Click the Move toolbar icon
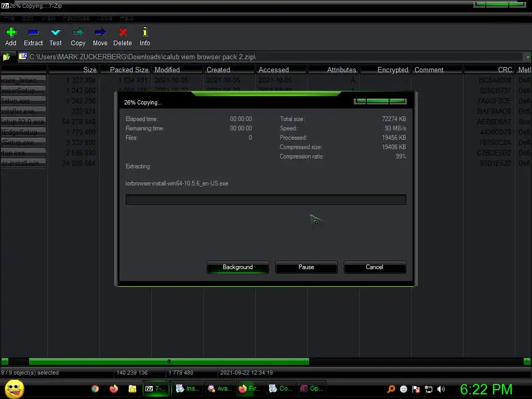 tap(100, 32)
